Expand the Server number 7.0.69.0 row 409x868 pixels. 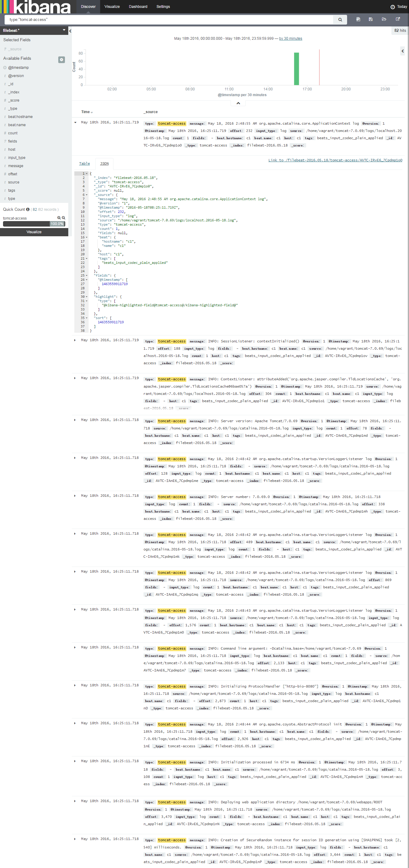[x=75, y=496]
